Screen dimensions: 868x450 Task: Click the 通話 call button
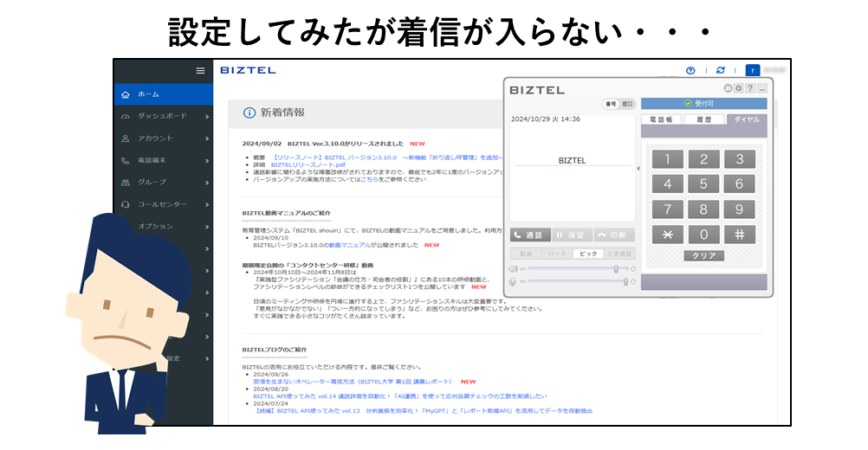[530, 235]
